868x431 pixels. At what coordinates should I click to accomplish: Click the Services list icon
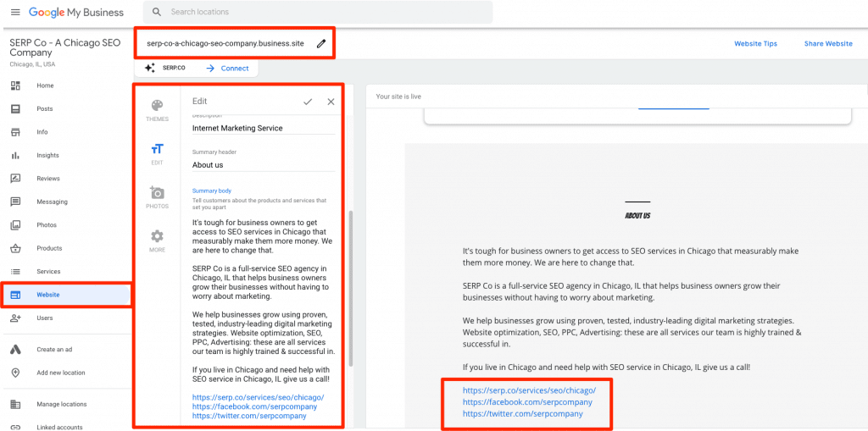[x=15, y=272]
